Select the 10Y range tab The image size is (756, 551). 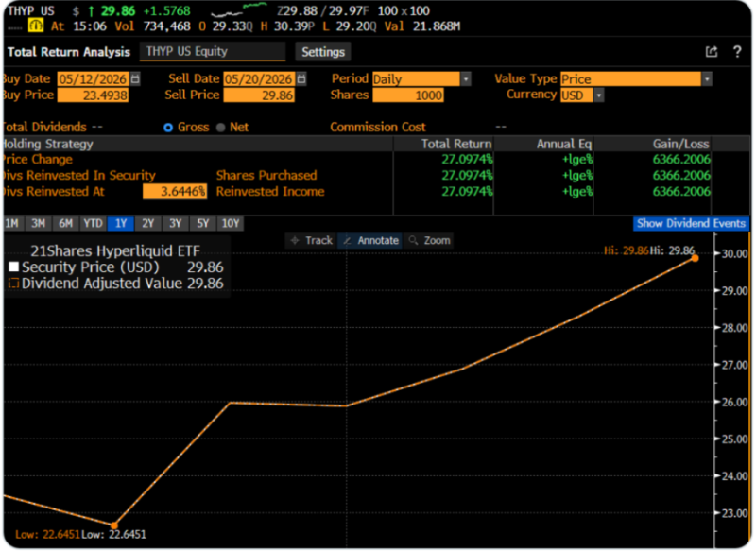tap(231, 223)
